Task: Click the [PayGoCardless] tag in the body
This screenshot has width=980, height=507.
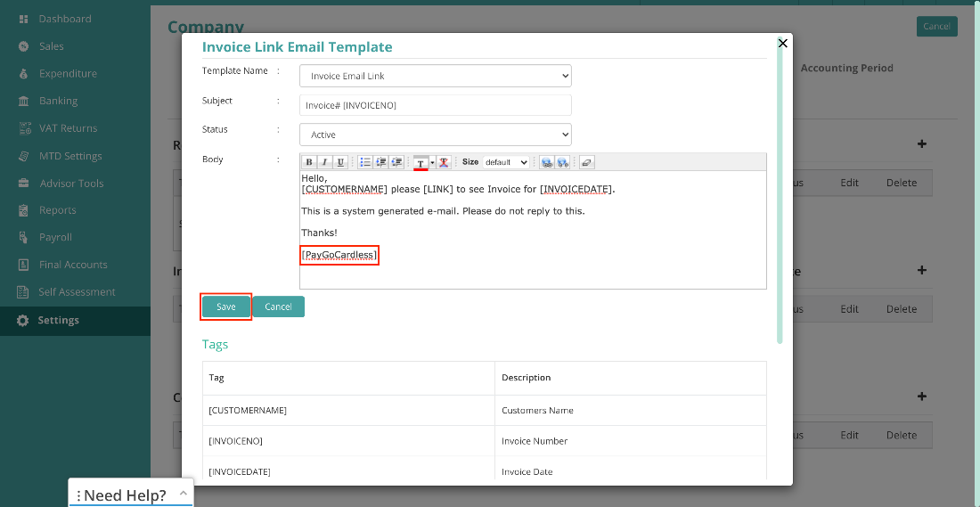Action: [x=339, y=255]
